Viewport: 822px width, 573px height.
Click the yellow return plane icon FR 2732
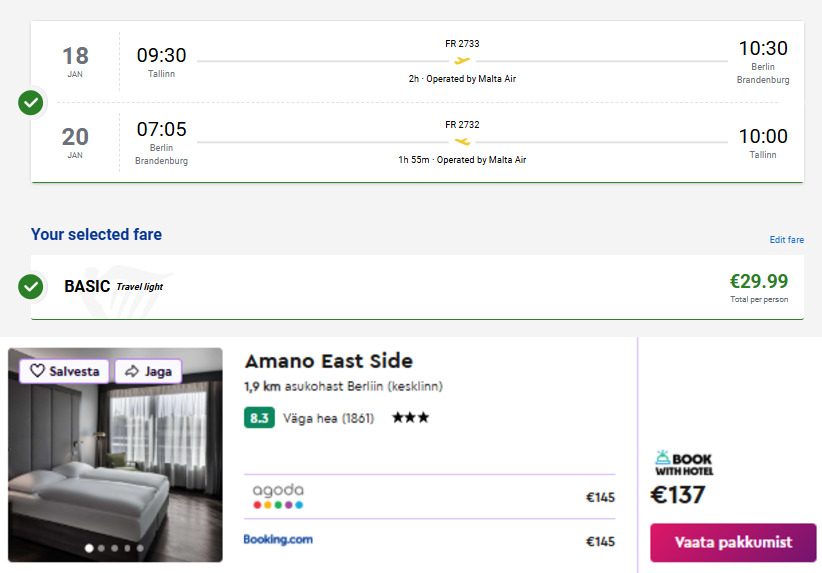coord(462,142)
